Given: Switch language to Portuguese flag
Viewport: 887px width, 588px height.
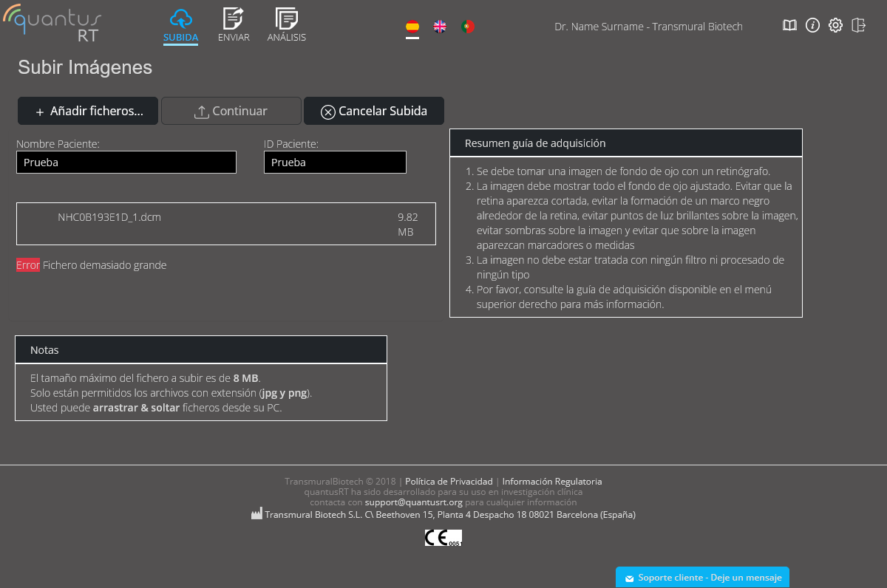Looking at the screenshot, I should pos(467,27).
